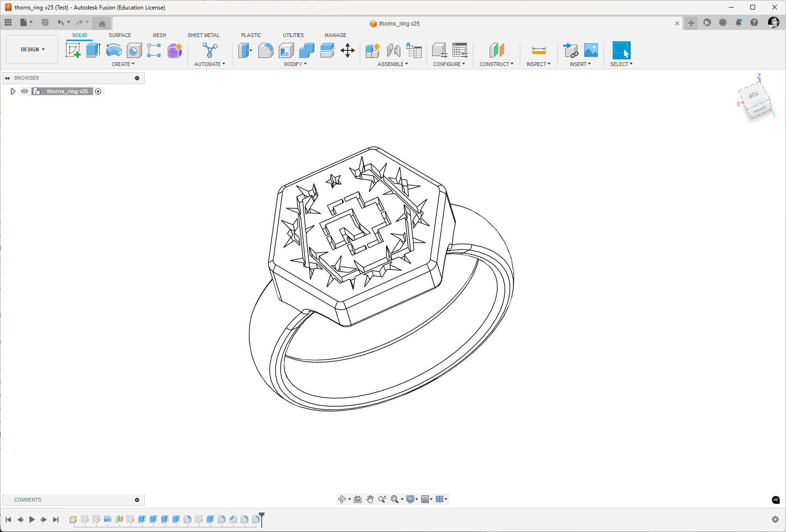This screenshot has height=532, width=786.
Task: Toggle visibility of thorns_ring v25 component
Action: pos(25,91)
